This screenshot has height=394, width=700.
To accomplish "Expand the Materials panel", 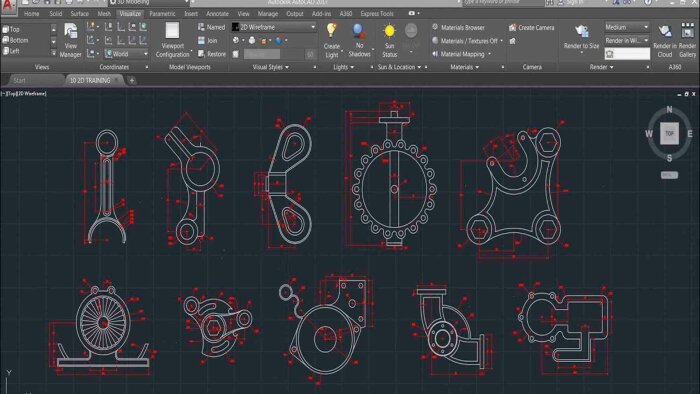I will pyautogui.click(x=464, y=67).
